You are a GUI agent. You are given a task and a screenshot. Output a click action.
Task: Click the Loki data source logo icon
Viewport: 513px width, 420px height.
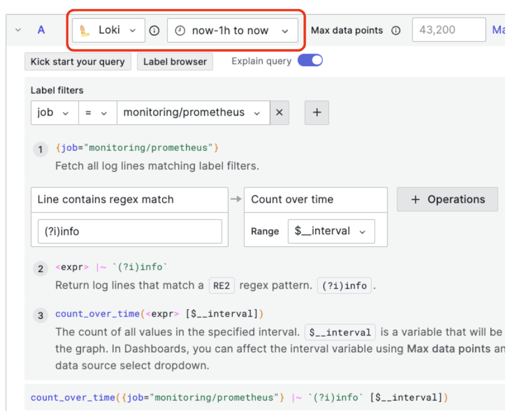tap(85, 30)
